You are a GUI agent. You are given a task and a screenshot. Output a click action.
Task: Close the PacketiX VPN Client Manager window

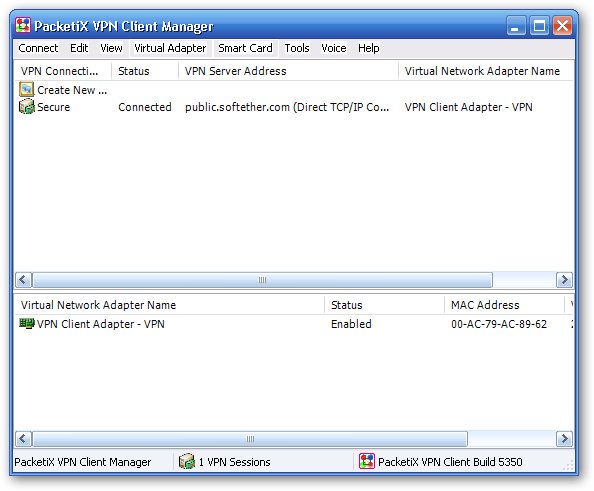tap(563, 26)
